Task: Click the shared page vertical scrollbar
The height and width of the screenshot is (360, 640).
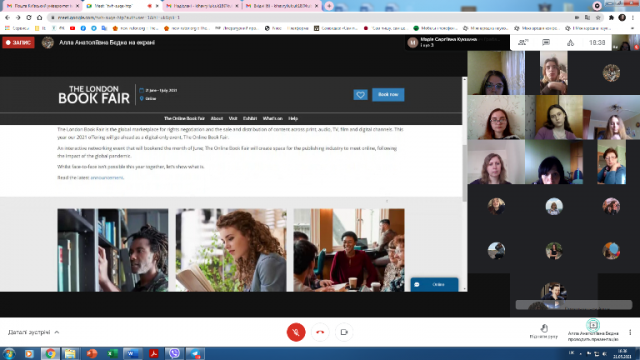Action: tap(464, 184)
